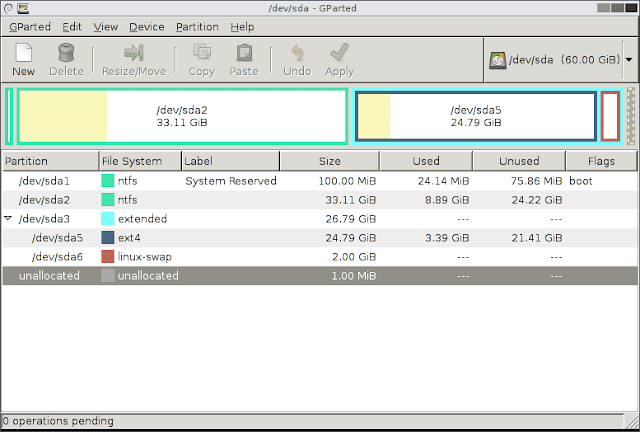The width and height of the screenshot is (640, 432).
Task: Click the 26.79 GiB size of /dev/sda3
Action: click(x=351, y=219)
